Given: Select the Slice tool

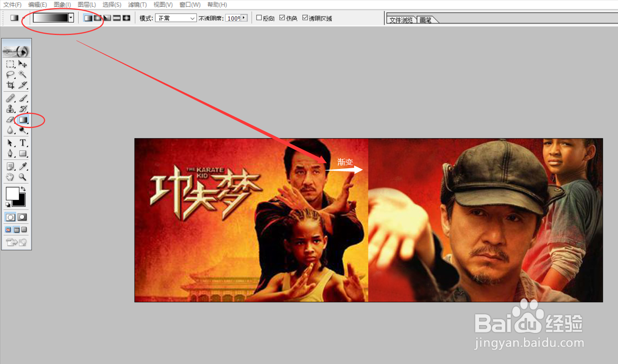Looking at the screenshot, I should (23, 85).
